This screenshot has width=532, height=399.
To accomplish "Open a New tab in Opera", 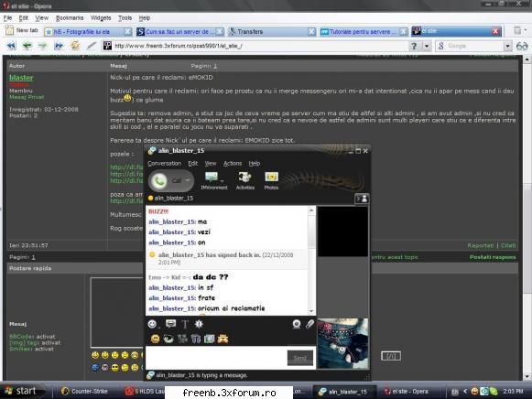I will click(22, 30).
